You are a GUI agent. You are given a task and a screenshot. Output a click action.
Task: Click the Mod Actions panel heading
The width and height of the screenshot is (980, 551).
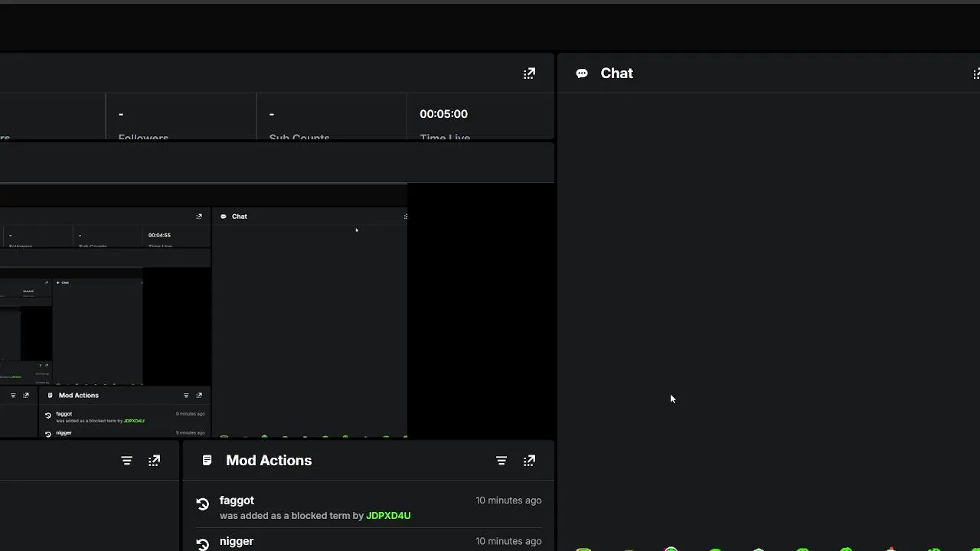(269, 461)
